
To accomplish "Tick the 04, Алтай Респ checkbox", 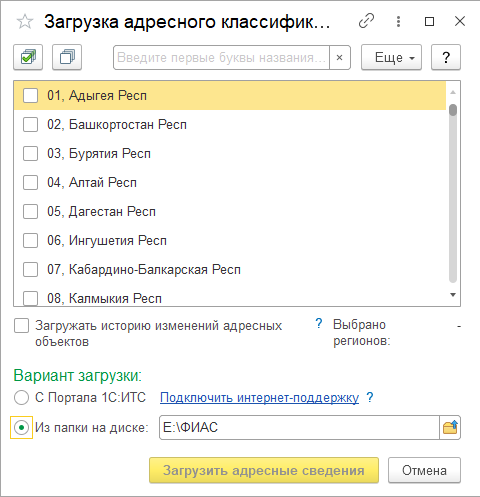I will (x=30, y=183).
